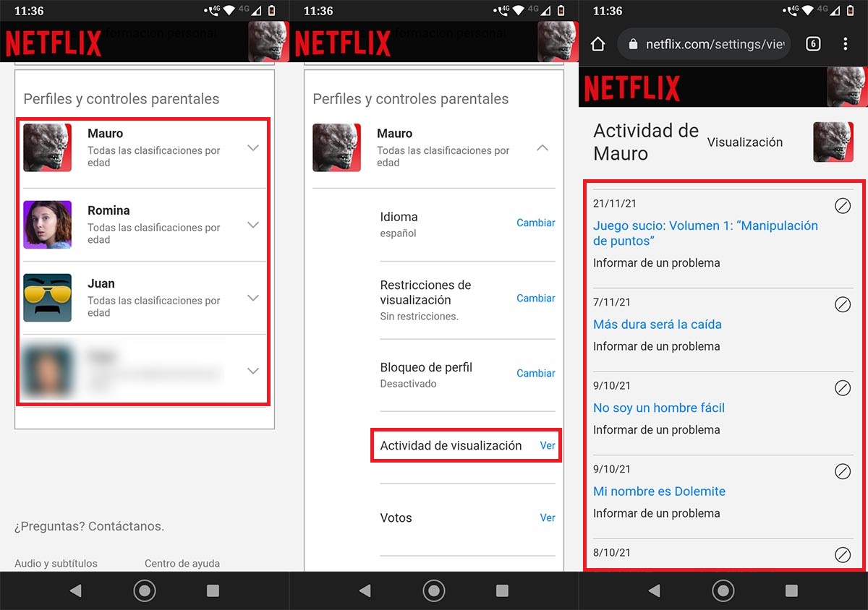This screenshot has width=868, height=610.
Task: Tap header profile avatar above expanded Mauro settings
Action: [x=558, y=42]
